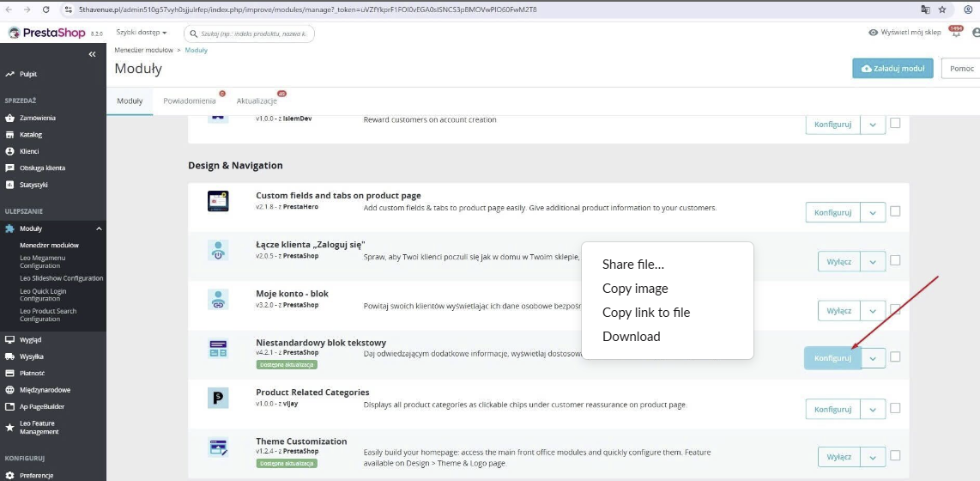Click the Wysyłka truck icon
980x481 pixels.
click(9, 356)
